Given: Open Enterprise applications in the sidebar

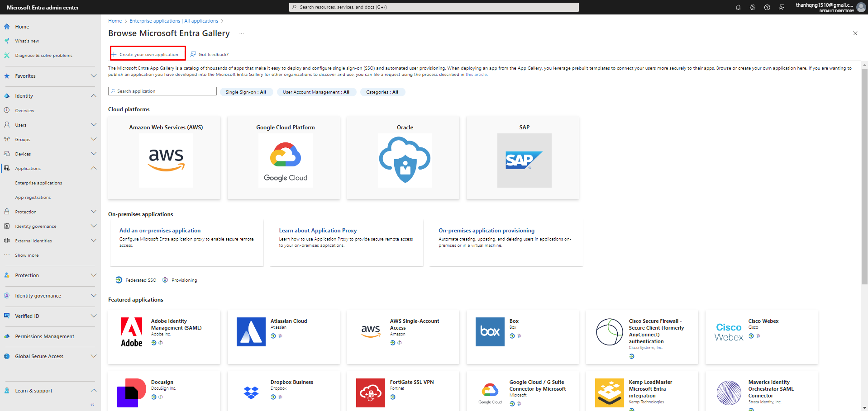Looking at the screenshot, I should 38,183.
